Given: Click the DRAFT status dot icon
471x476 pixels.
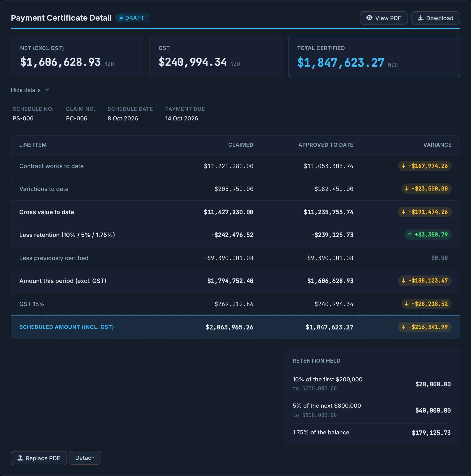Looking at the screenshot, I should point(121,18).
